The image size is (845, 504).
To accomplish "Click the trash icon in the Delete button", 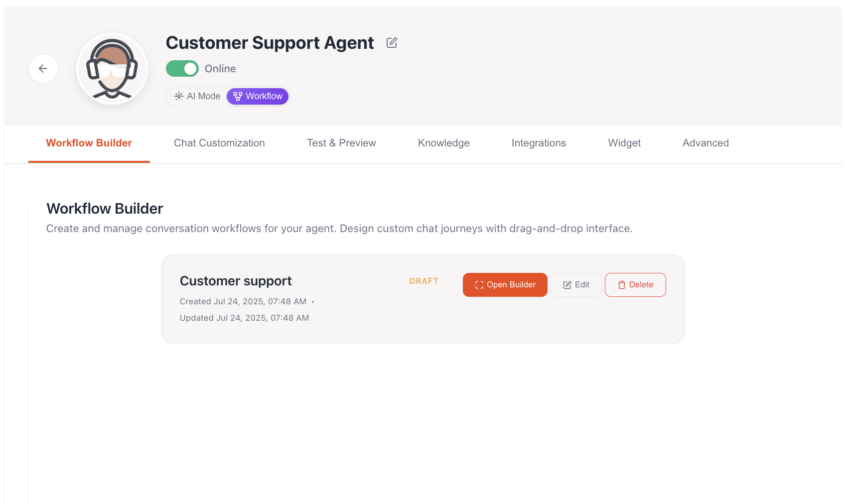I will tap(621, 284).
